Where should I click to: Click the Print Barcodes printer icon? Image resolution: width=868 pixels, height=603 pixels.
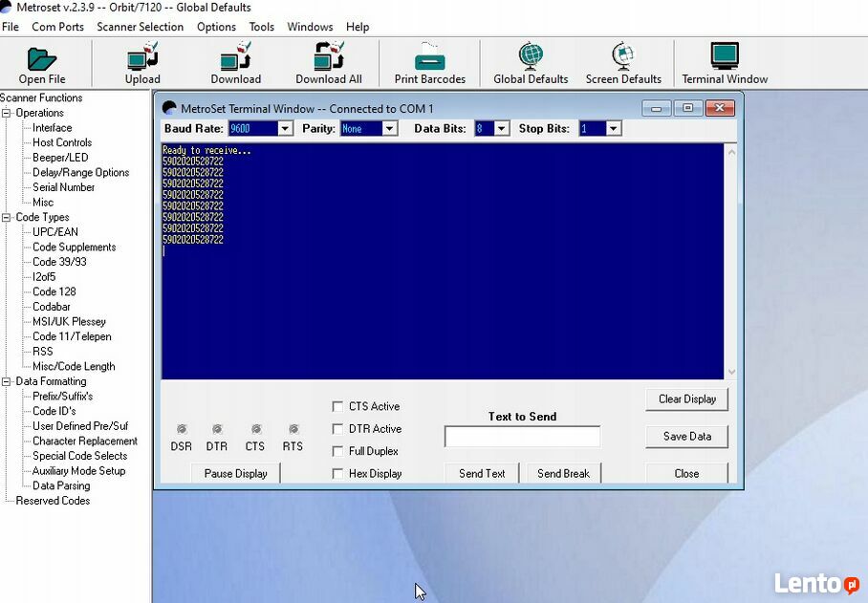click(x=429, y=56)
